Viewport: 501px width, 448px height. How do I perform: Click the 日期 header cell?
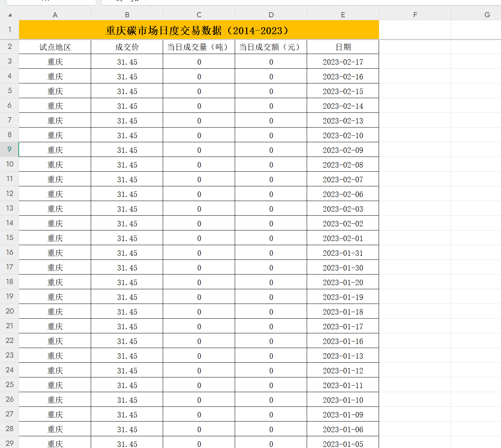click(343, 47)
